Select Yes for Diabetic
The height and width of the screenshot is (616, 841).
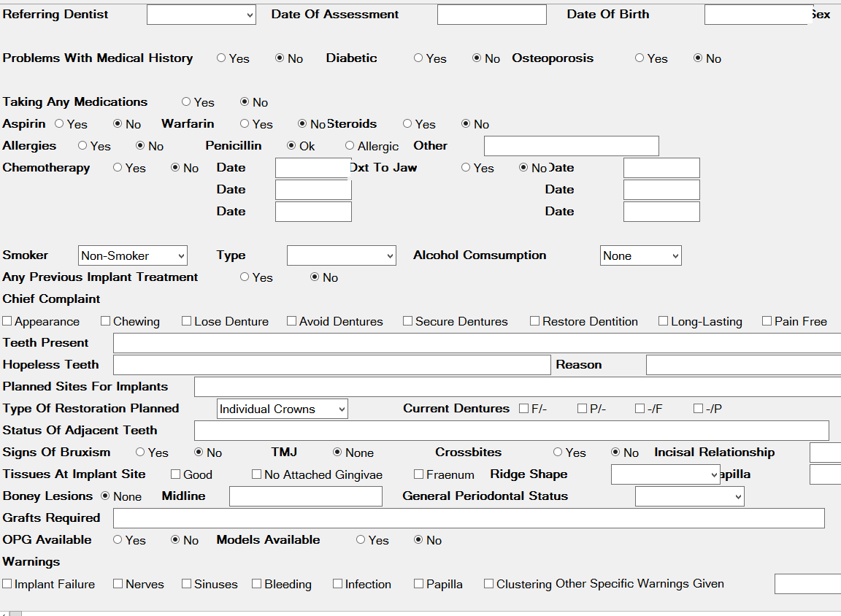(x=418, y=58)
